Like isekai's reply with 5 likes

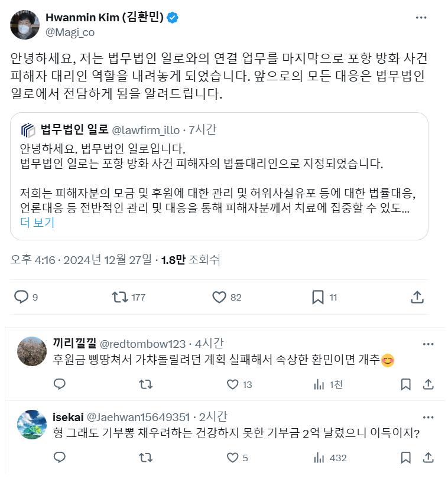232,458
